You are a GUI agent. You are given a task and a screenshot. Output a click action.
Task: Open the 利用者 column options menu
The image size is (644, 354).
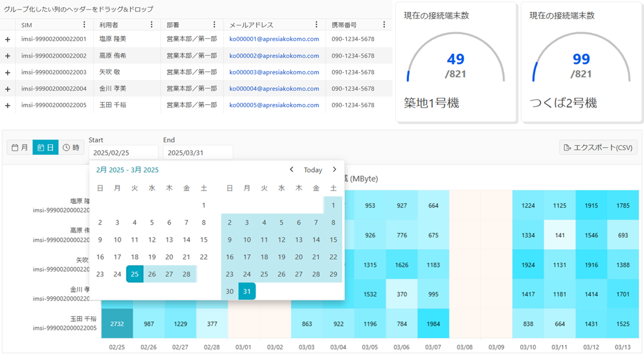click(x=152, y=25)
